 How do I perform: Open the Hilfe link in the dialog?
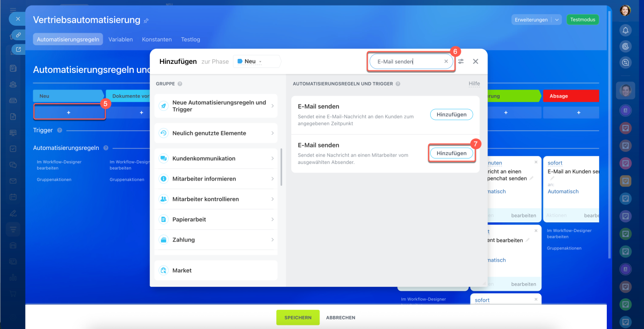point(474,84)
